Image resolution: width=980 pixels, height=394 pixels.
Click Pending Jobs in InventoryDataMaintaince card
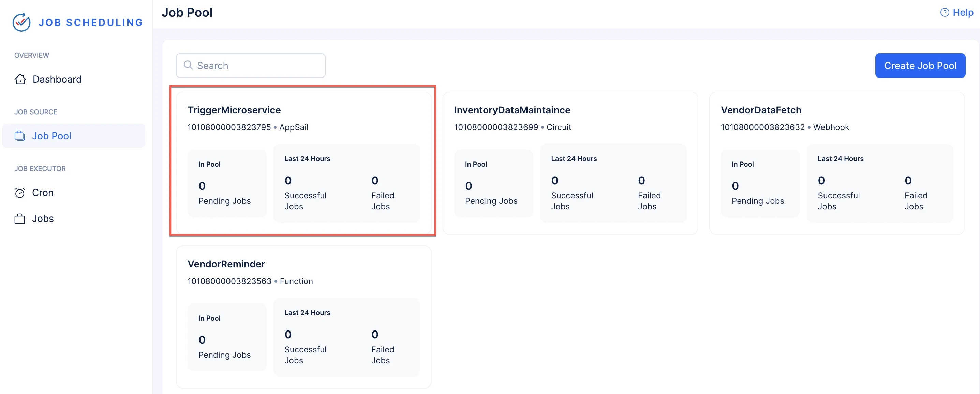click(491, 201)
